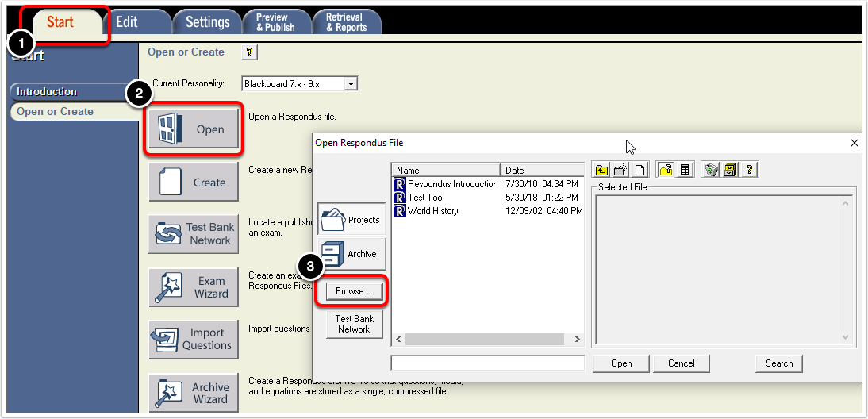The width and height of the screenshot is (868, 419).
Task: Click the file name input field
Action: pyautogui.click(x=488, y=363)
